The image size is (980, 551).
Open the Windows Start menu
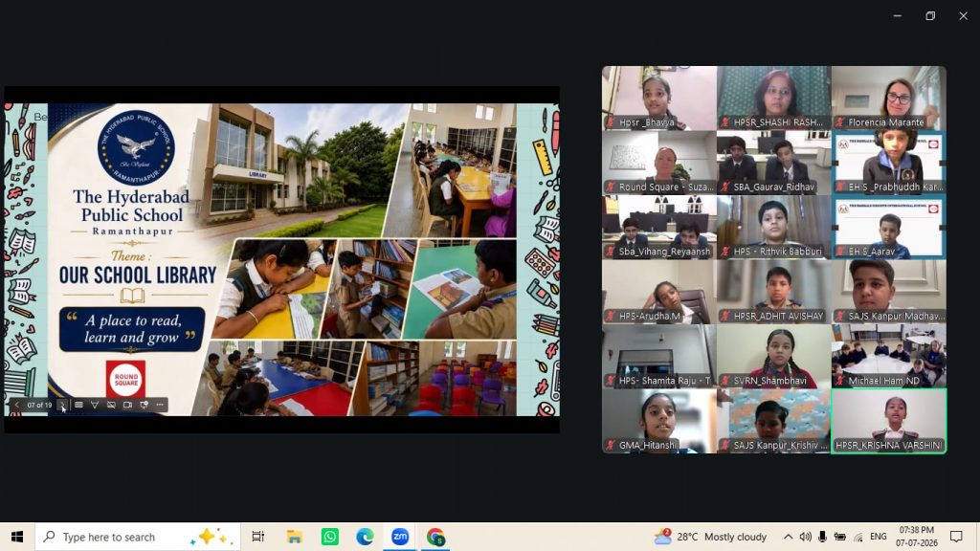tap(17, 537)
